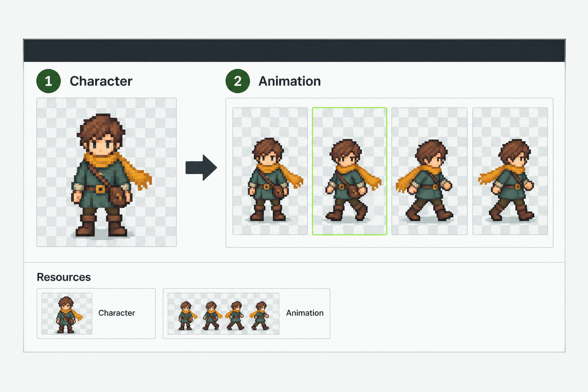This screenshot has height=392, width=588.
Task: Click the "Animation" heading of step 2
Action: pyautogui.click(x=290, y=81)
